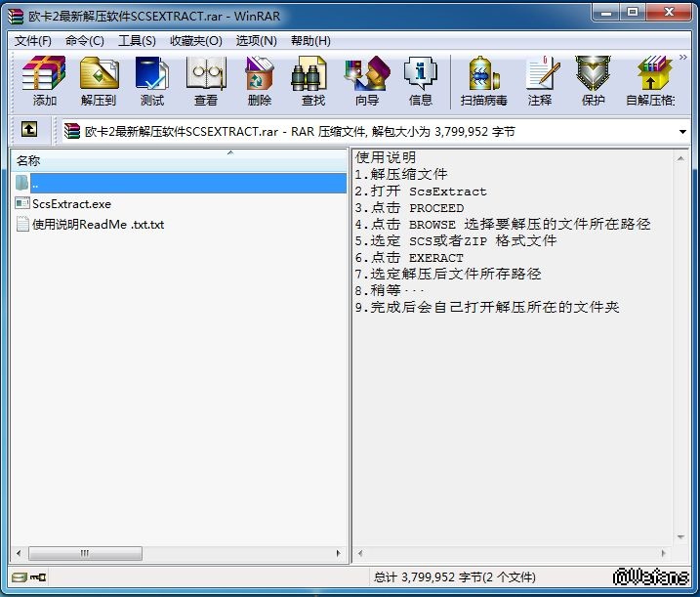Maximize the WinRAR window
Image resolution: width=700 pixels, height=597 pixels.
click(632, 13)
